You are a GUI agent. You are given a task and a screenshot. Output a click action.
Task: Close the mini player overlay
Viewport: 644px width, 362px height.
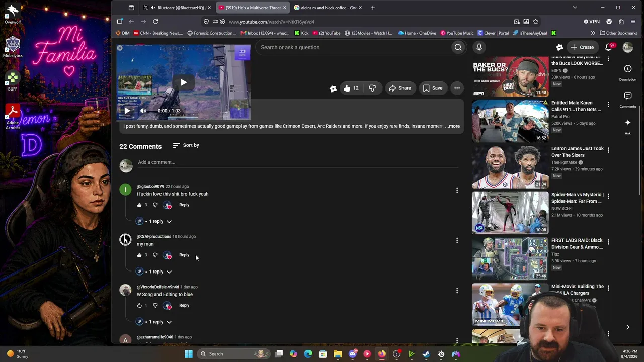[120, 48]
